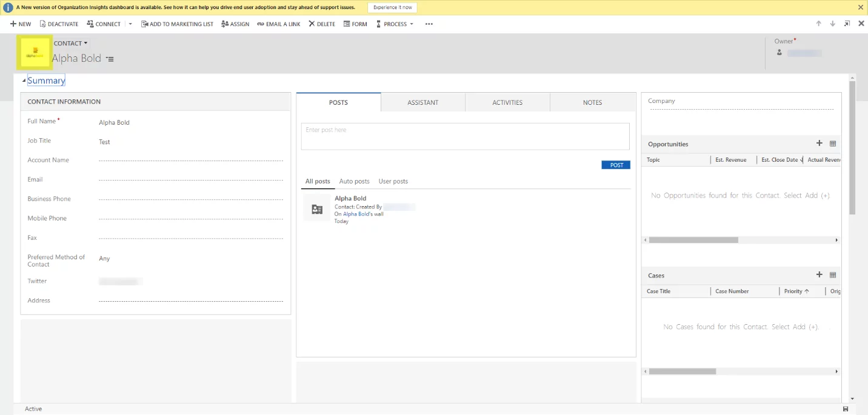Click the info icon in notification bar
The image size is (868, 415).
pyautogui.click(x=8, y=7)
